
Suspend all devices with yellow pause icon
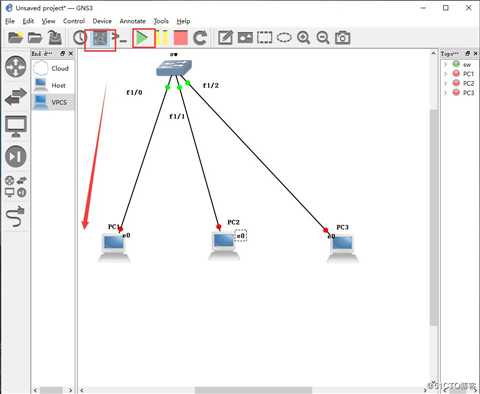[x=162, y=38]
